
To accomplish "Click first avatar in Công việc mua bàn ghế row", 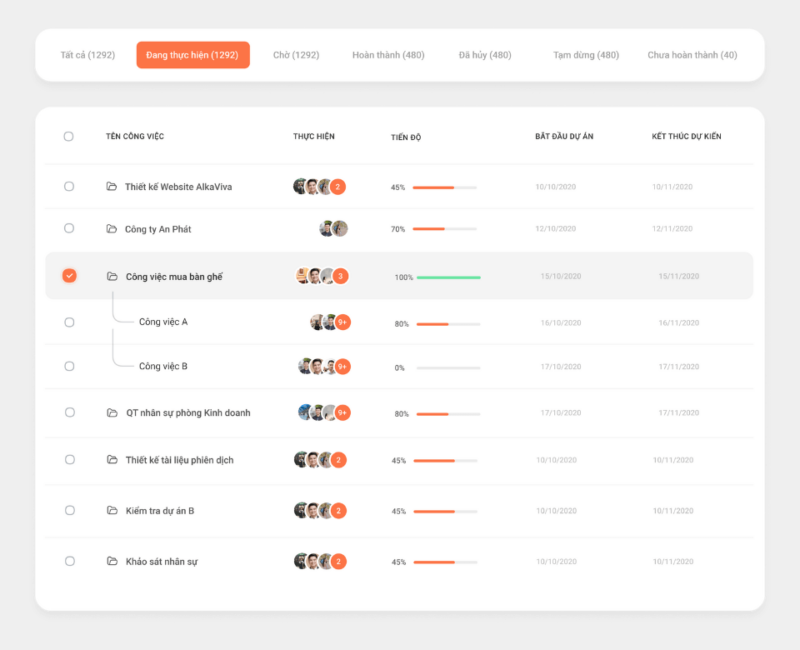I will pos(303,276).
